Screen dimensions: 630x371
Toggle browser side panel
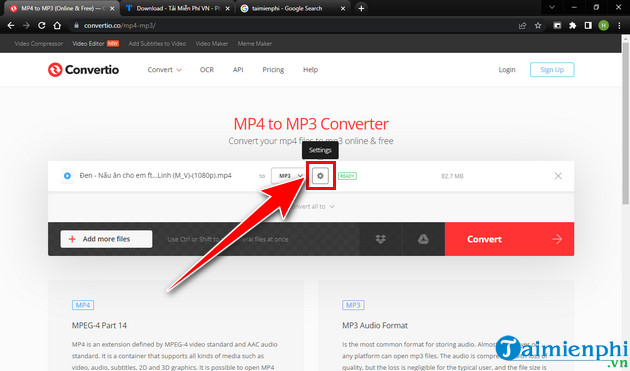pyautogui.click(x=588, y=25)
